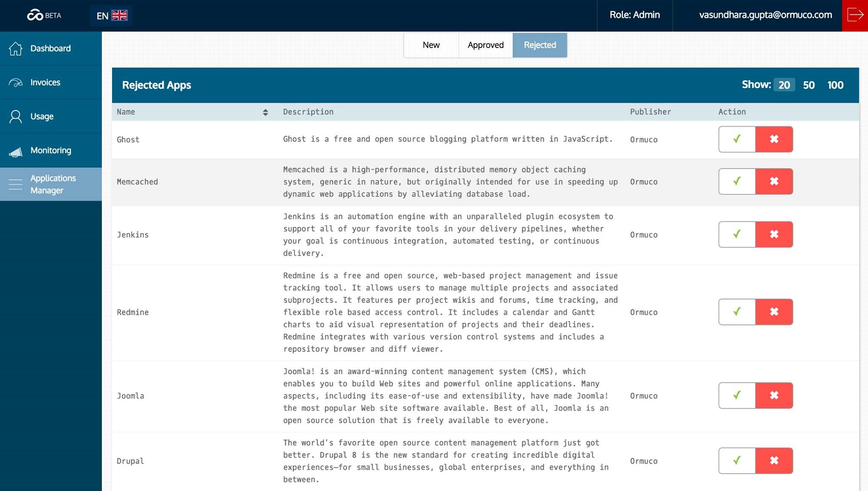The height and width of the screenshot is (491, 868).
Task: Open the Usage sidebar item
Action: pyautogui.click(x=51, y=116)
